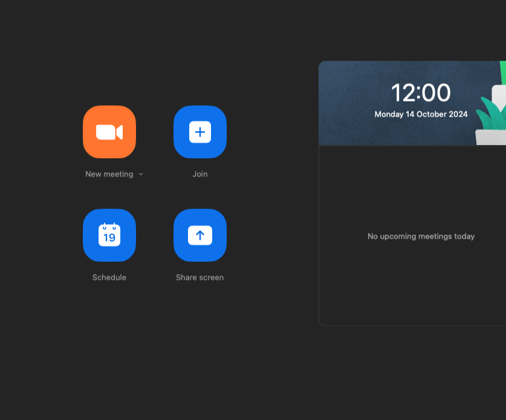This screenshot has width=506, height=420.
Task: Click the 12:00 clock display
Action: point(421,93)
